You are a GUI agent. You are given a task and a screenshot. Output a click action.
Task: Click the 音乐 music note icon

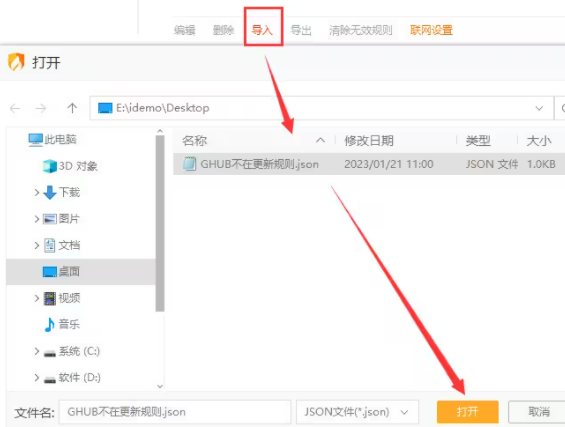(49, 325)
